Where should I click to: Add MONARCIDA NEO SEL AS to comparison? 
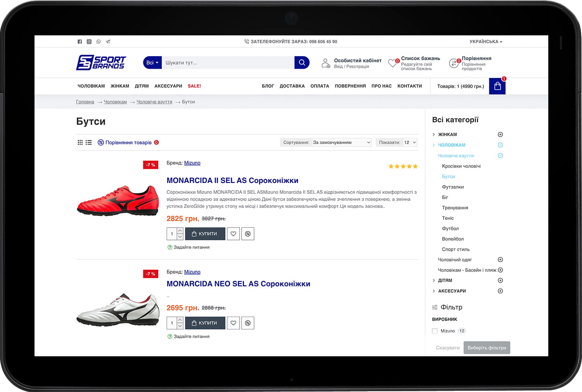click(248, 323)
